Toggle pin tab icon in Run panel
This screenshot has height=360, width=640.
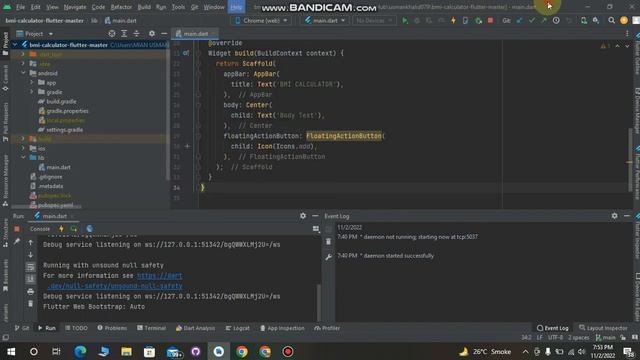point(17,242)
